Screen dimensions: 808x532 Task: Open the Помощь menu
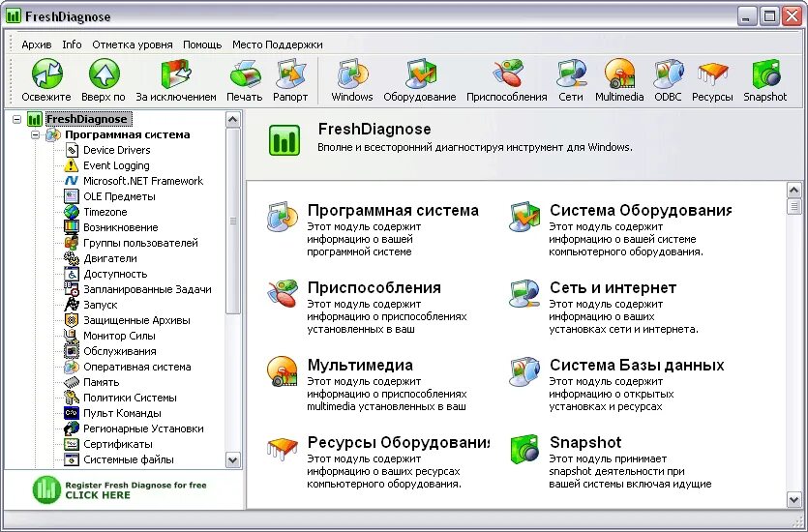coord(202,44)
